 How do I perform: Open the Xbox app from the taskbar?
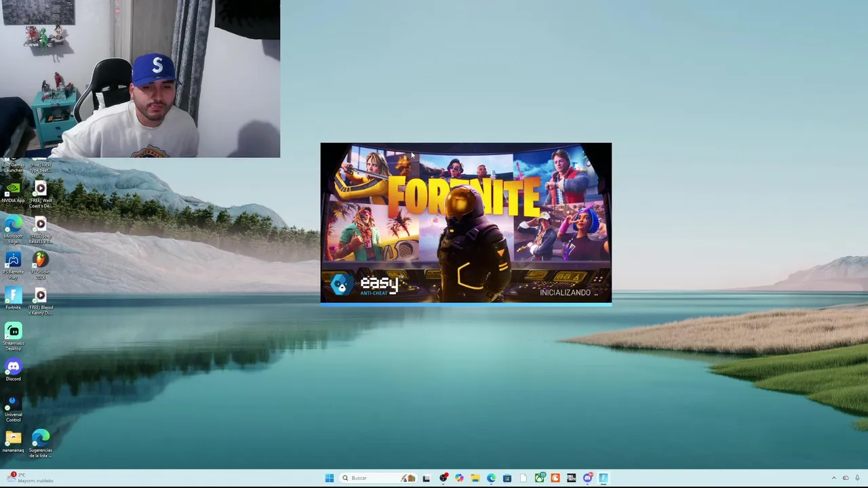coord(540,478)
